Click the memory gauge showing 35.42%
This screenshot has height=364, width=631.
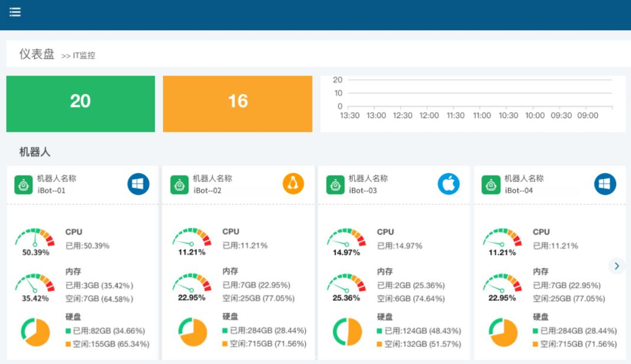35,288
